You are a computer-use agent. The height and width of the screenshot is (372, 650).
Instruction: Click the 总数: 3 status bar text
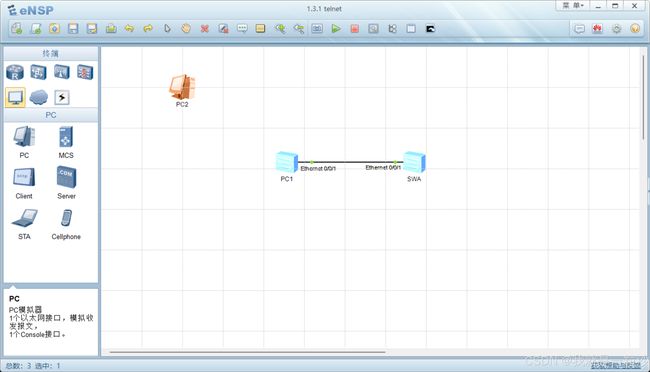point(18,366)
